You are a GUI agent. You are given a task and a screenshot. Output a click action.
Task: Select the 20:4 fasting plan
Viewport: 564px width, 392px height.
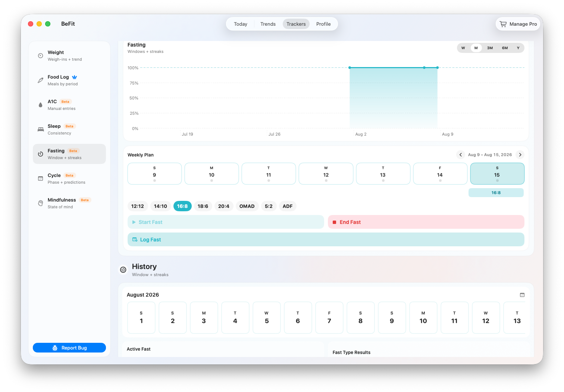click(224, 206)
